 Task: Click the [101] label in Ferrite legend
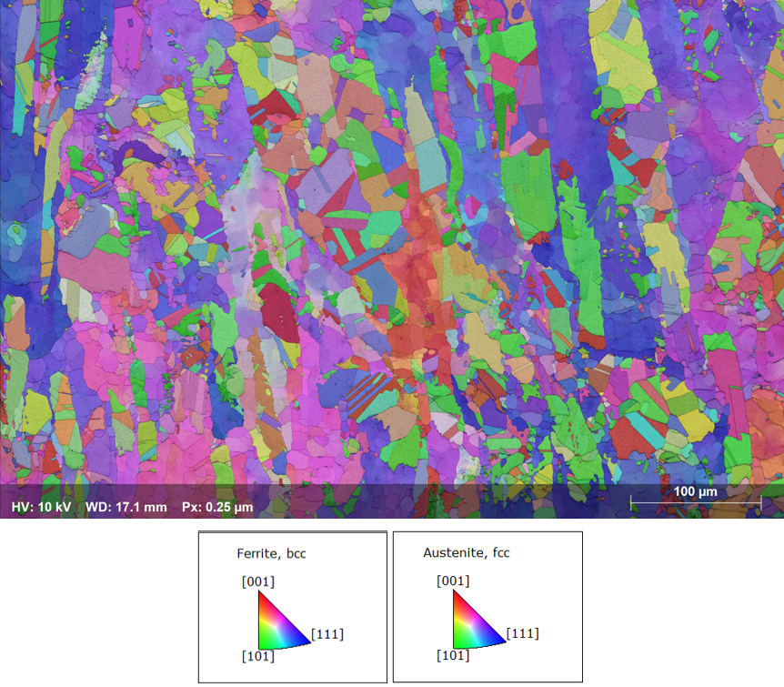tap(258, 656)
